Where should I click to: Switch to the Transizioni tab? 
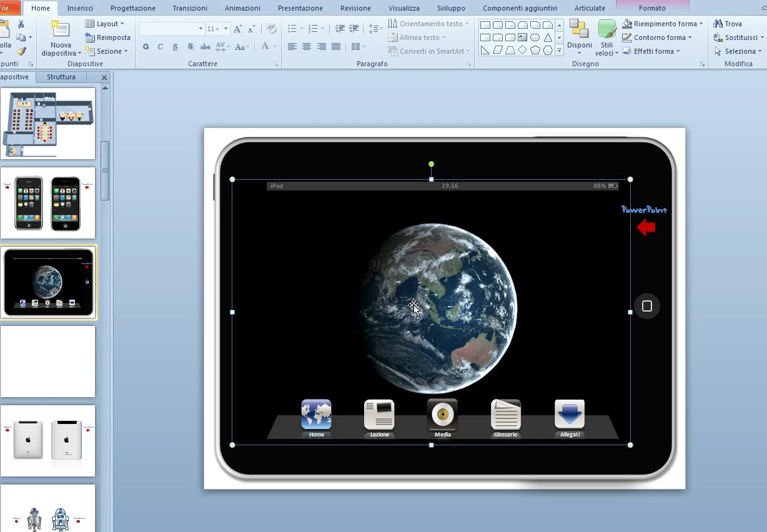tap(190, 8)
